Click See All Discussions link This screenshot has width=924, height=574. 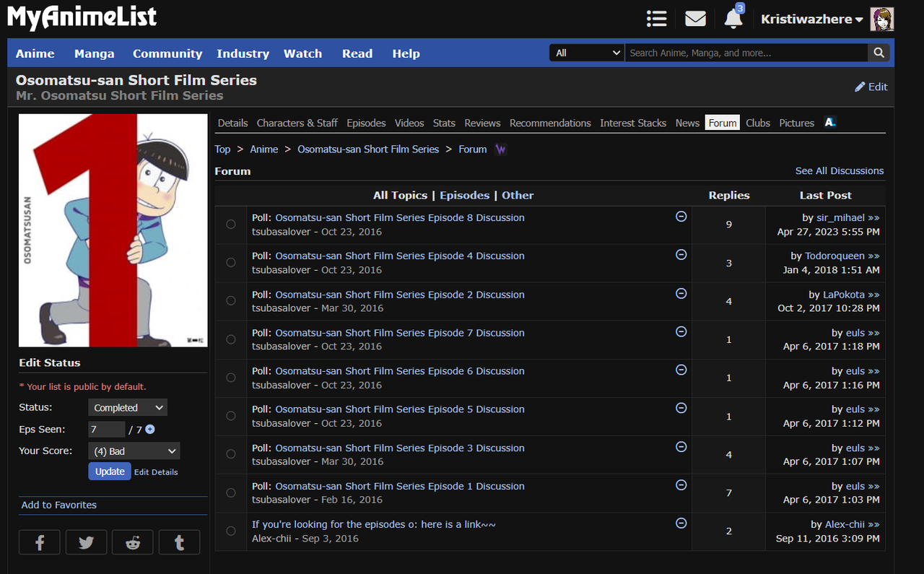tap(840, 171)
